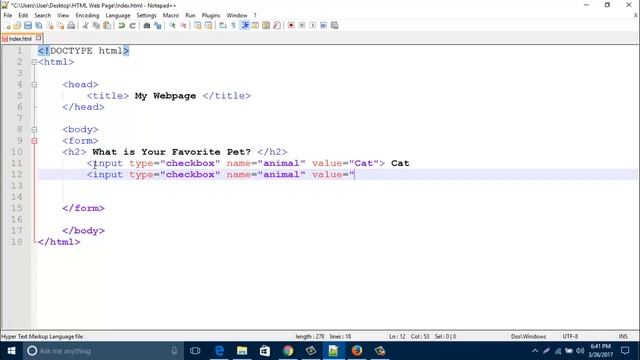Open the Plugins menu
The height and width of the screenshot is (360, 640).
[211, 15]
